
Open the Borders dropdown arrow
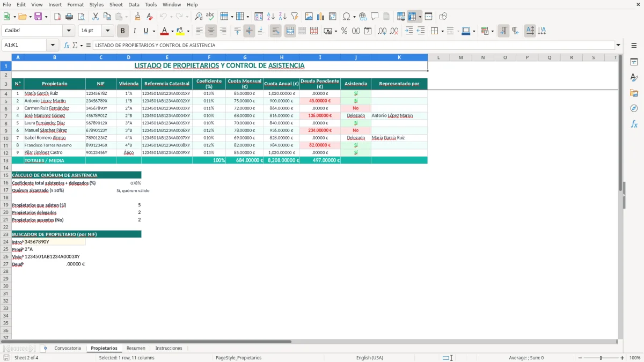pyautogui.click(x=442, y=31)
